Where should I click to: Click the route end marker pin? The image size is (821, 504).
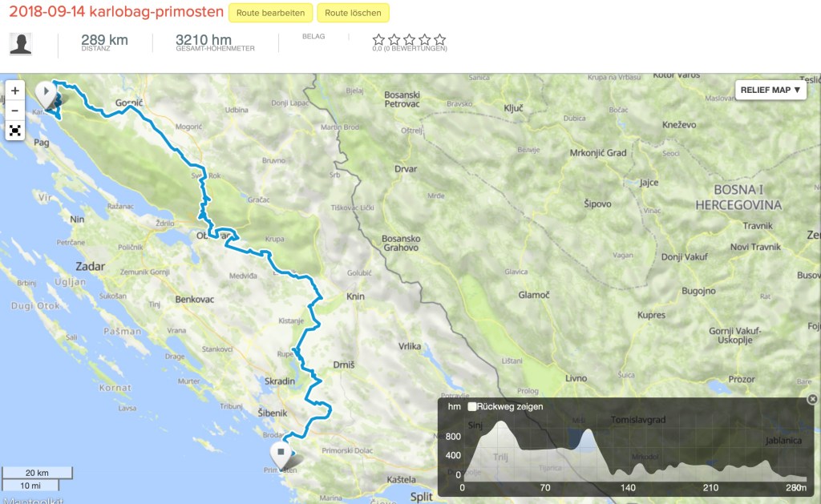click(x=281, y=453)
